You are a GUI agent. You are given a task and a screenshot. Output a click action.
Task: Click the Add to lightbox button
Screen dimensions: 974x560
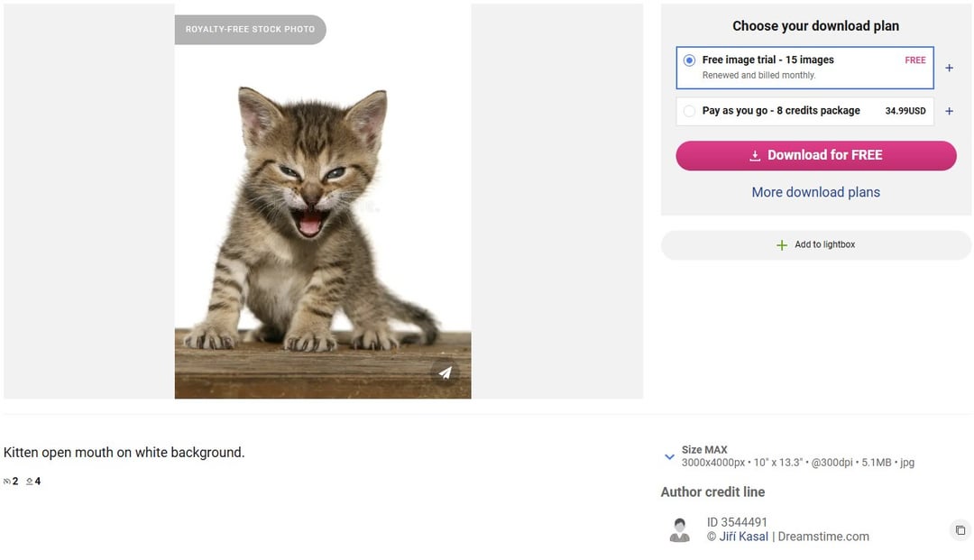[815, 244]
